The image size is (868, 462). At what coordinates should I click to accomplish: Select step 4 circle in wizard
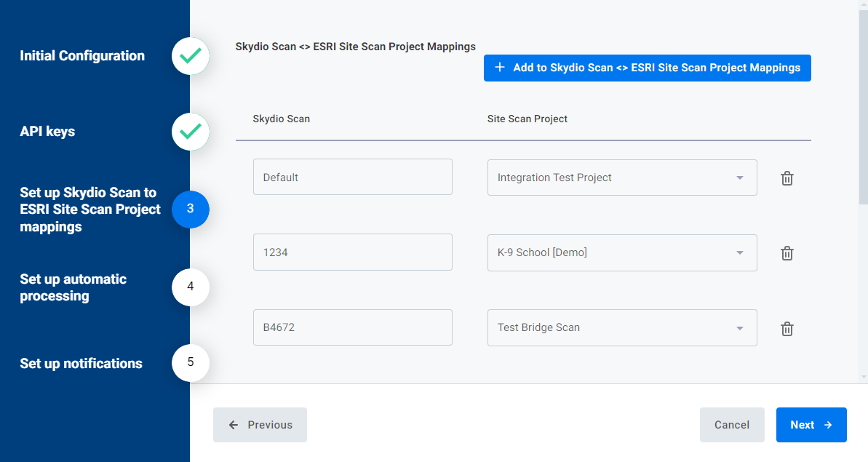click(191, 287)
